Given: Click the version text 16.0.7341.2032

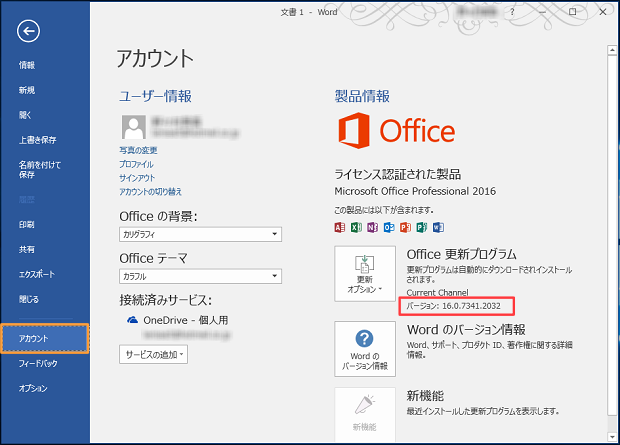Looking at the screenshot, I should 471,306.
